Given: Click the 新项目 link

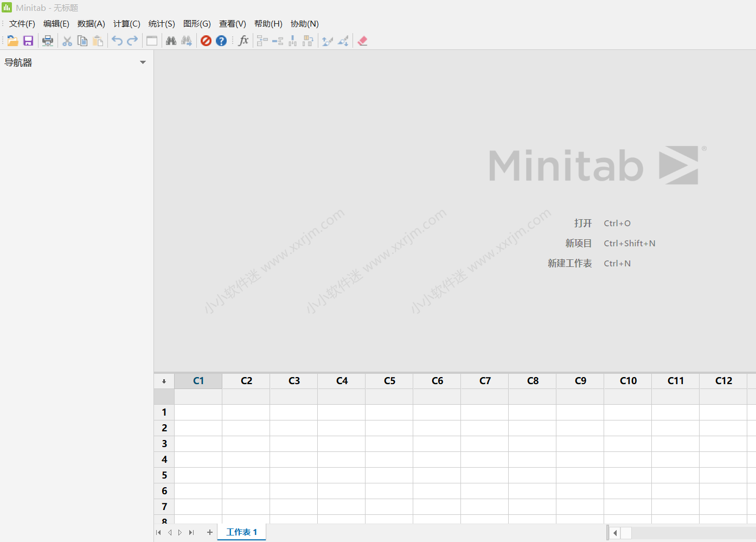Looking at the screenshot, I should [579, 243].
